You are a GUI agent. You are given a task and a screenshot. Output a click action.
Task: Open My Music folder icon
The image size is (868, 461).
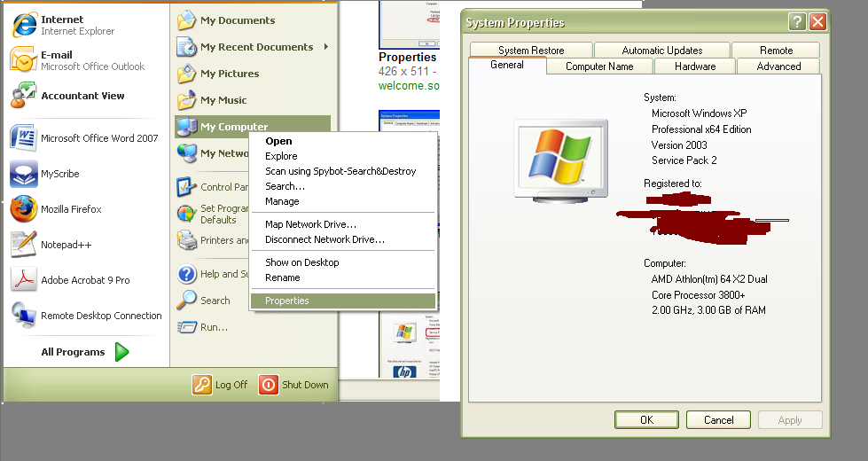(x=187, y=100)
